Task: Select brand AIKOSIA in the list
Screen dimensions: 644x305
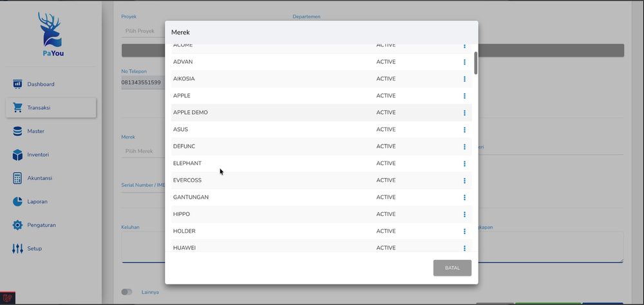Action: (184, 79)
